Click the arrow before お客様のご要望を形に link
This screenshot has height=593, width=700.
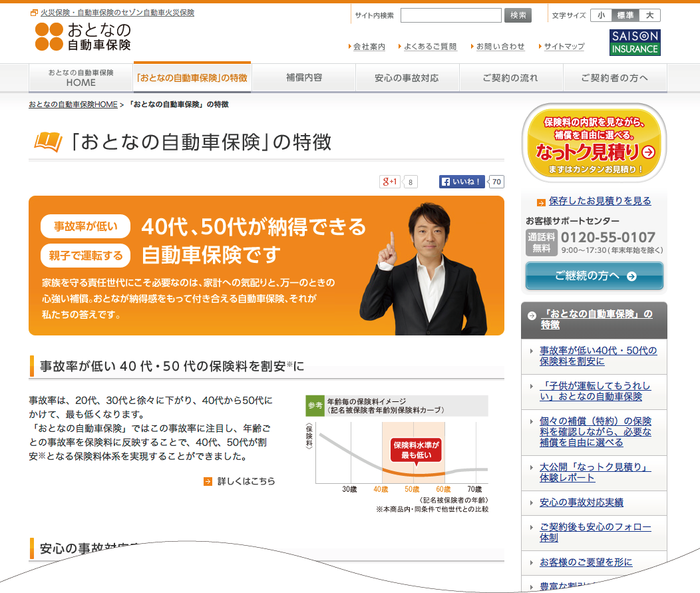tap(531, 562)
